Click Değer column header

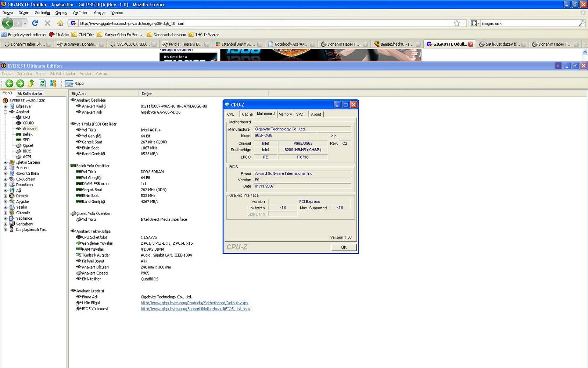[204, 93]
